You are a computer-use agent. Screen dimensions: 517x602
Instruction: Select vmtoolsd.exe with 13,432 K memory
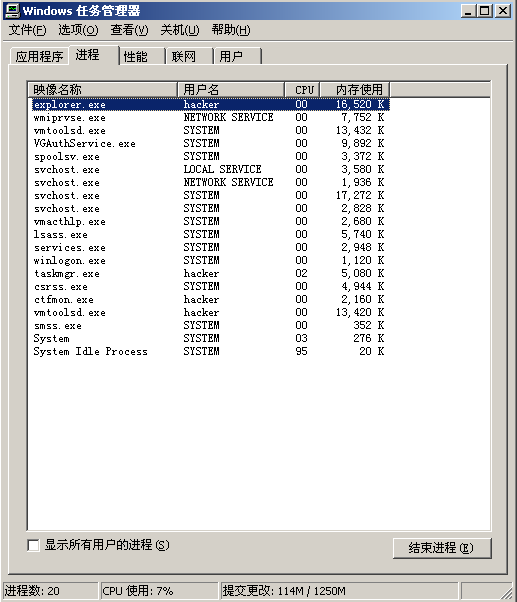(210, 131)
